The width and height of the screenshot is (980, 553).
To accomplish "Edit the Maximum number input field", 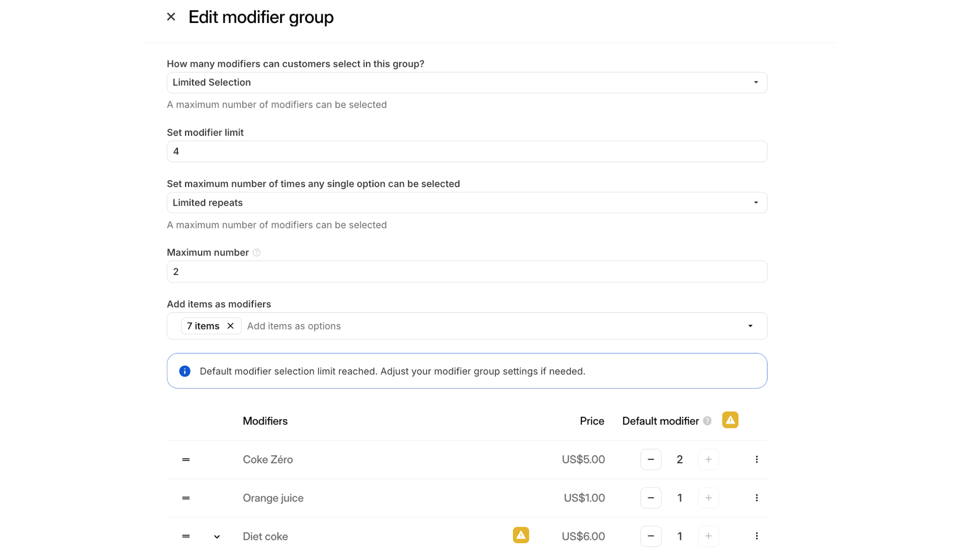I will pyautogui.click(x=467, y=272).
